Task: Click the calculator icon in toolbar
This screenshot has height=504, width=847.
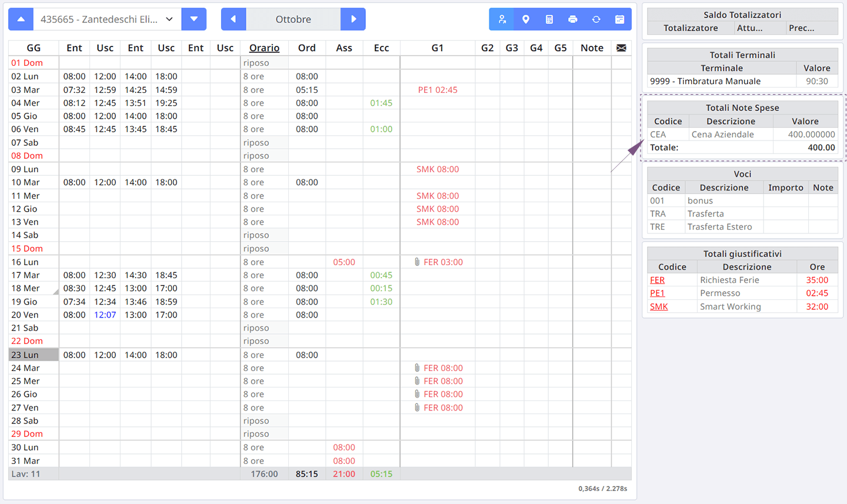Action: point(549,19)
